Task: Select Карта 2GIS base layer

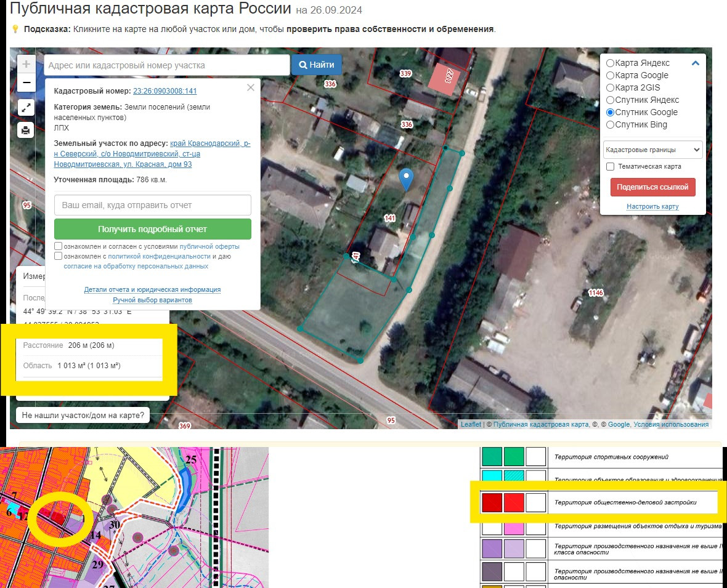Action: (610, 87)
